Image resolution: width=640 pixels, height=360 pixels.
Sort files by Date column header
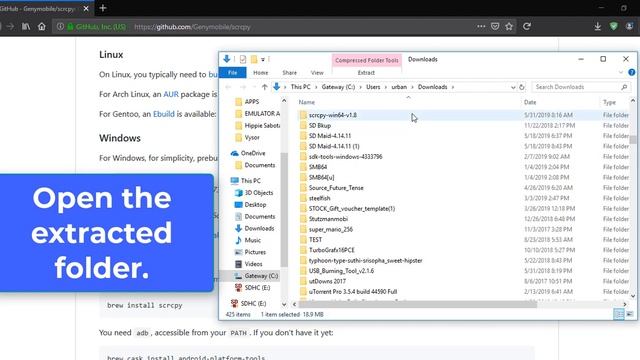[x=530, y=102]
